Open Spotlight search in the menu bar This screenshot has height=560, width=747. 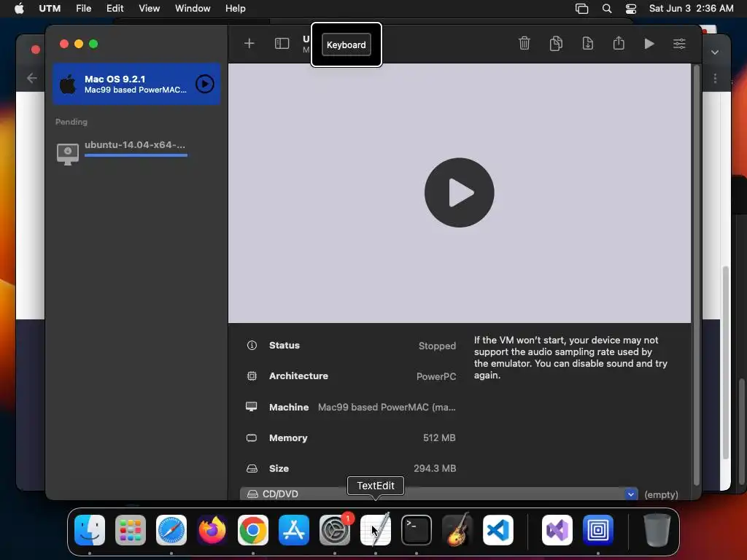[607, 9]
